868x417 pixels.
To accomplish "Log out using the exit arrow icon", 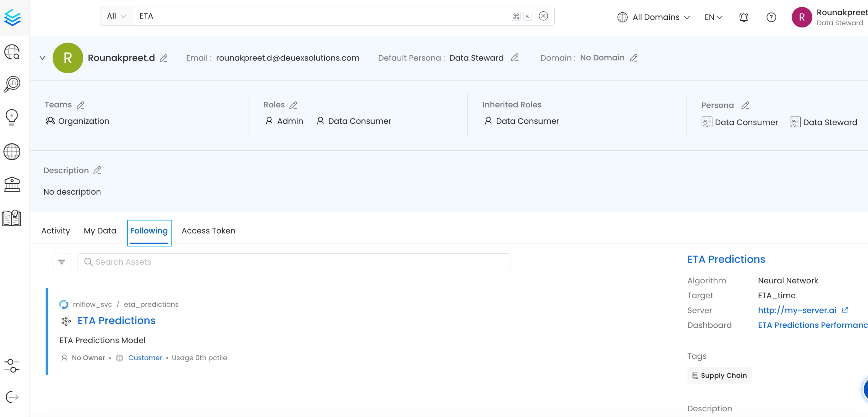I will click(12, 397).
